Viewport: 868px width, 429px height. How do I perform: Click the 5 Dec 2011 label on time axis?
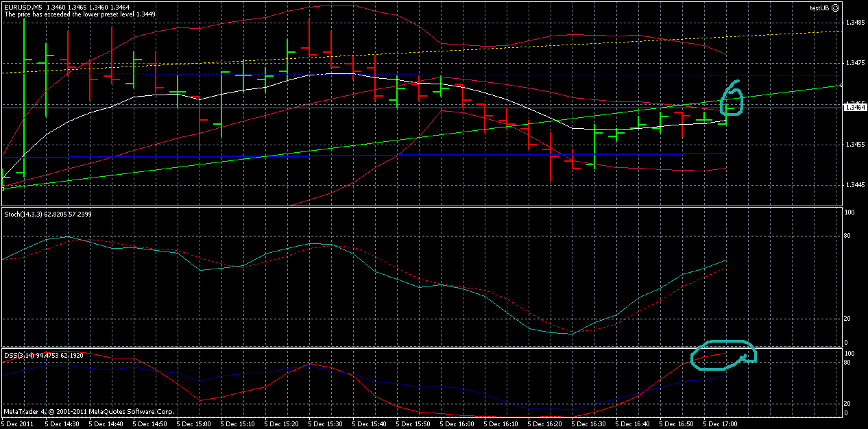coord(17,423)
